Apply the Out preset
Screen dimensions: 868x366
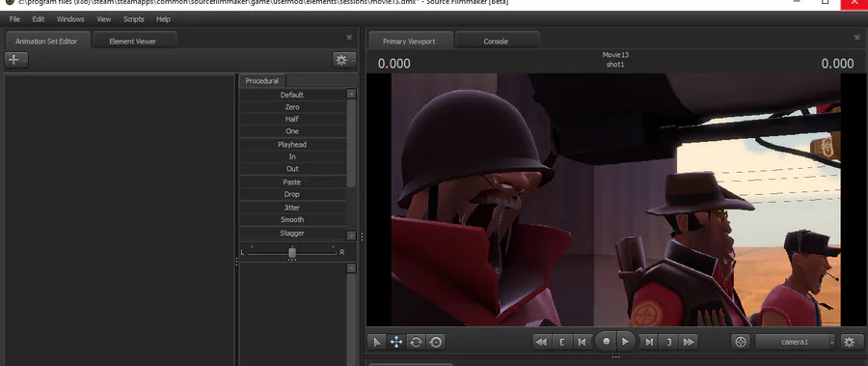click(292, 169)
